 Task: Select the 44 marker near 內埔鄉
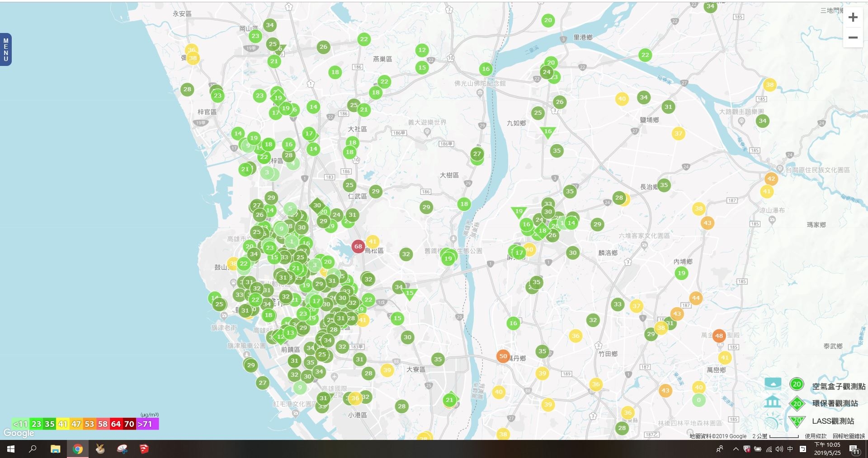point(696,298)
